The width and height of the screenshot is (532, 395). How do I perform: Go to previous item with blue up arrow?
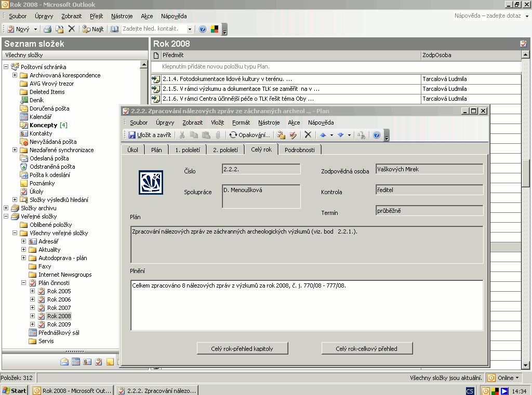coord(323,135)
